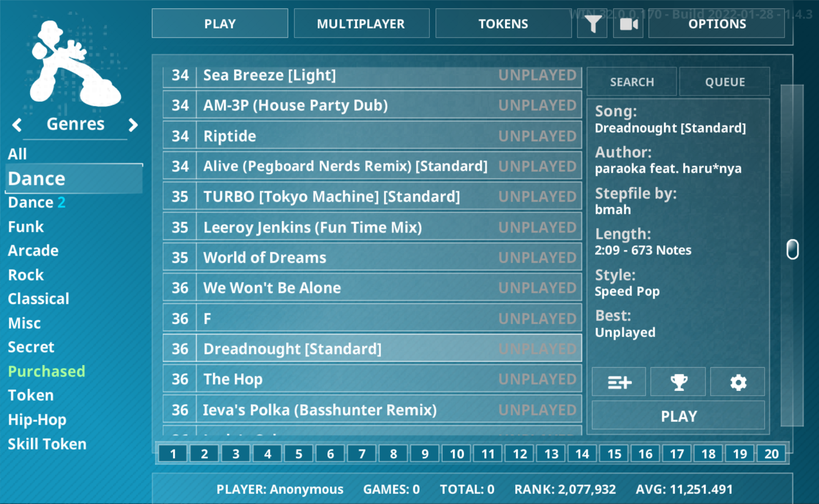Open leaderboard with the trophy icon
819x504 pixels.
678,382
